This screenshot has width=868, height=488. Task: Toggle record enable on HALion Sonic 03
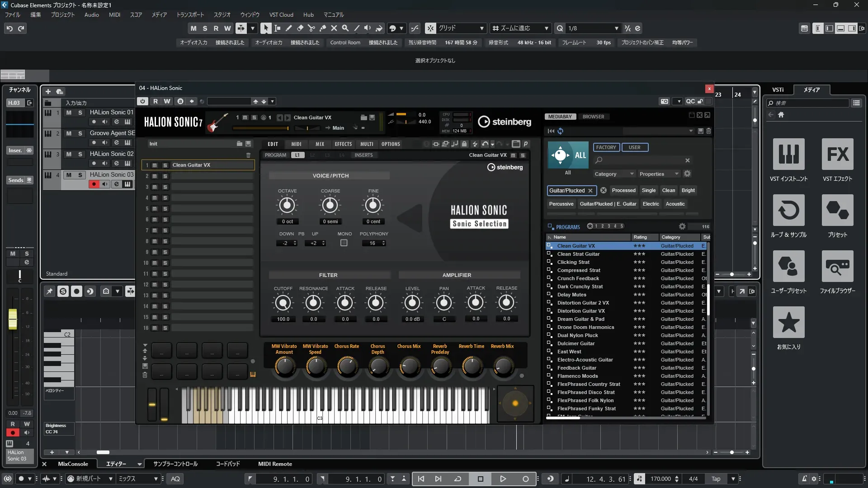[94, 184]
